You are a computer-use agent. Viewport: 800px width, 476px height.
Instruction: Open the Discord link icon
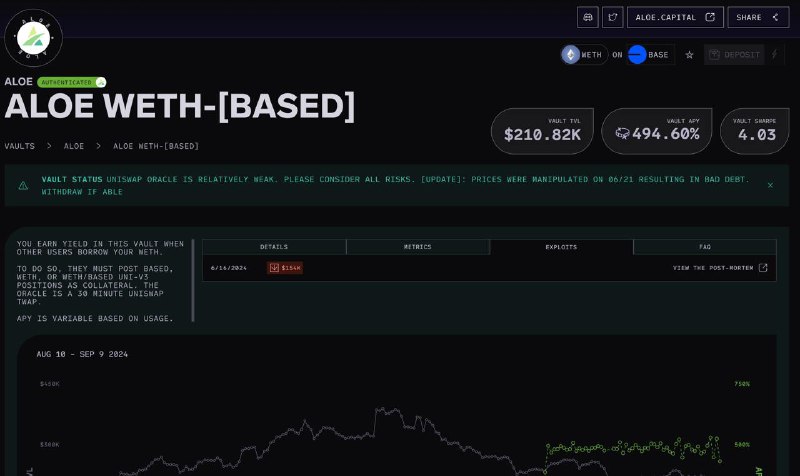coord(587,17)
